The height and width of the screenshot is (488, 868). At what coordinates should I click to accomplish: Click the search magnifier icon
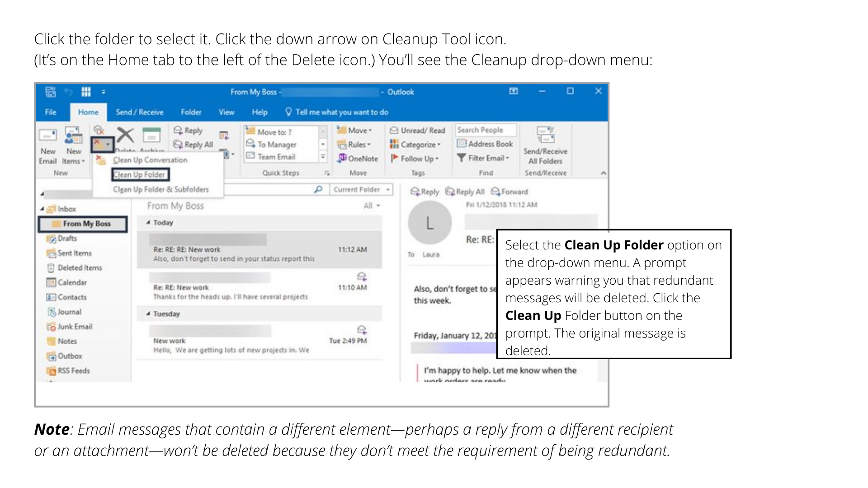click(318, 190)
